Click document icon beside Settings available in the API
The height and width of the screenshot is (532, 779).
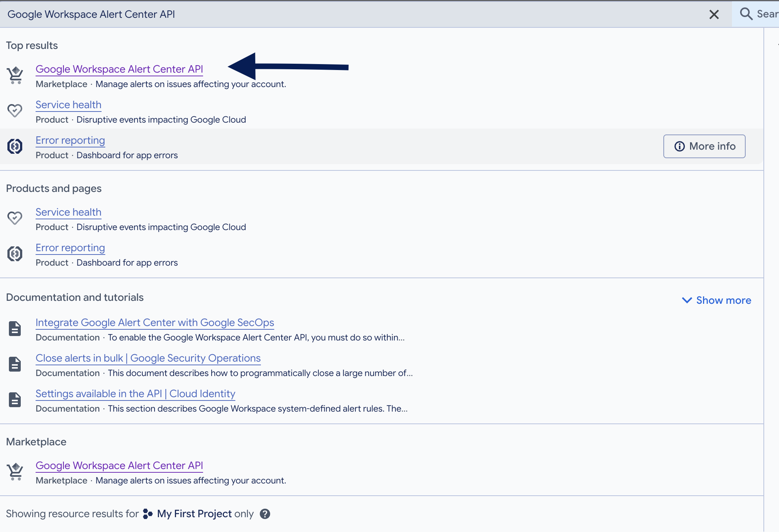pyautogui.click(x=15, y=400)
